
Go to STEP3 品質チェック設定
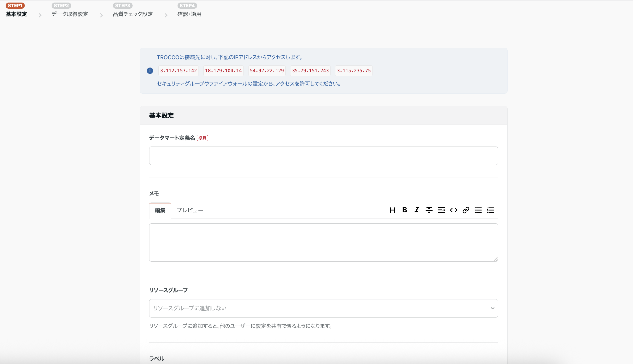[x=133, y=10]
